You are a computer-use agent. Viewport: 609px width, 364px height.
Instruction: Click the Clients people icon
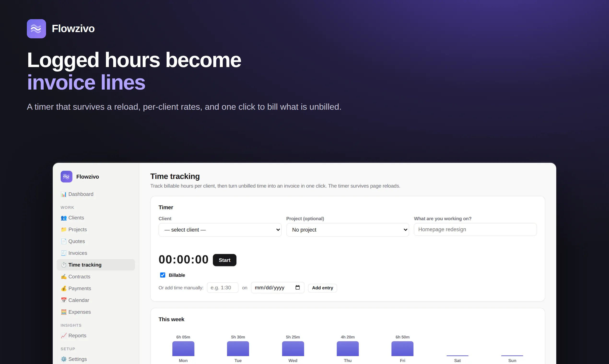64,218
